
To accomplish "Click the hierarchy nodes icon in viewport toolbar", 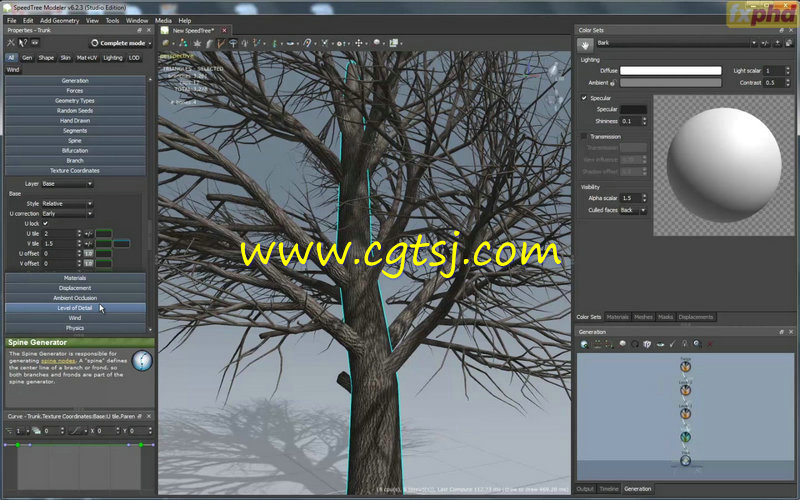I will pos(183,43).
